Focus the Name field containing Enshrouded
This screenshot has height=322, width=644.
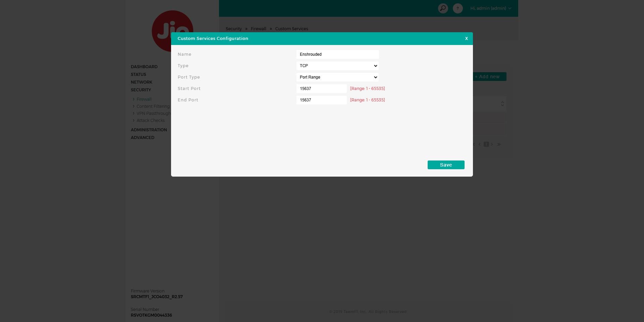(337, 54)
